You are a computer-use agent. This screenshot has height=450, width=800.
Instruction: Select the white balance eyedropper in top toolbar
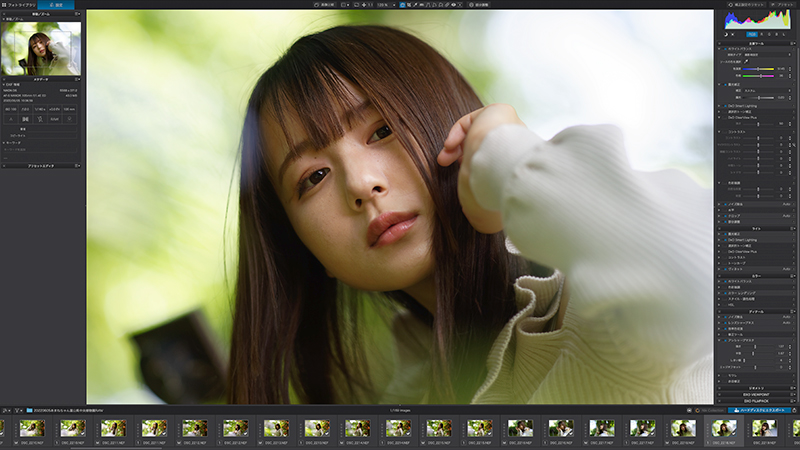pos(415,5)
